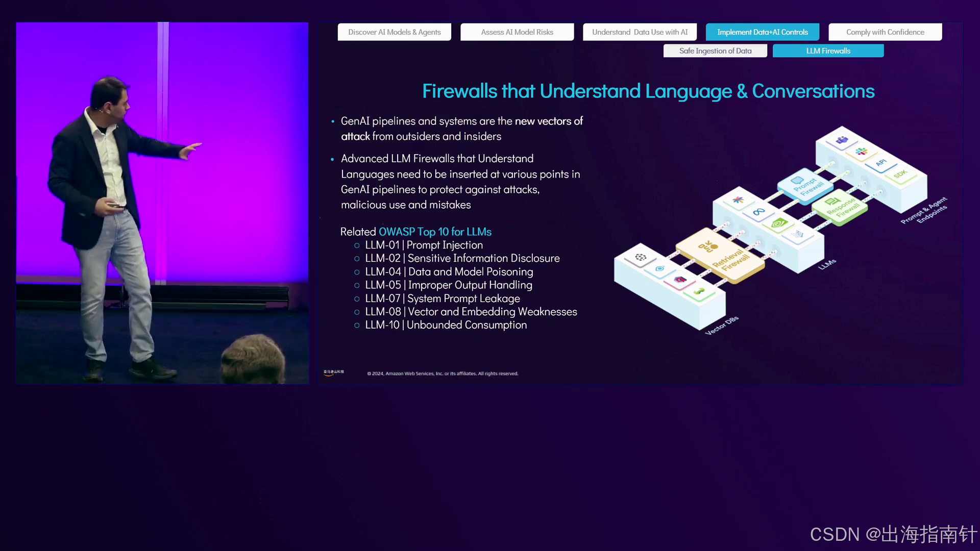
Task: Click the colorful star logo tile in LLMs
Action: click(x=738, y=200)
